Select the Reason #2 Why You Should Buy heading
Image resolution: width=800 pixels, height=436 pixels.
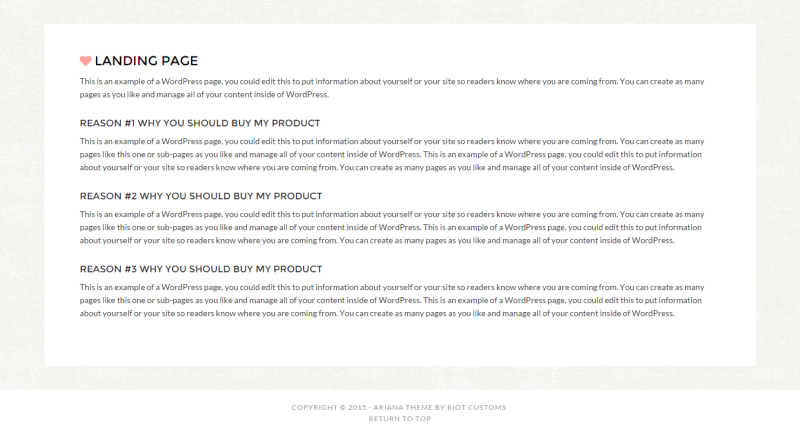pos(201,196)
